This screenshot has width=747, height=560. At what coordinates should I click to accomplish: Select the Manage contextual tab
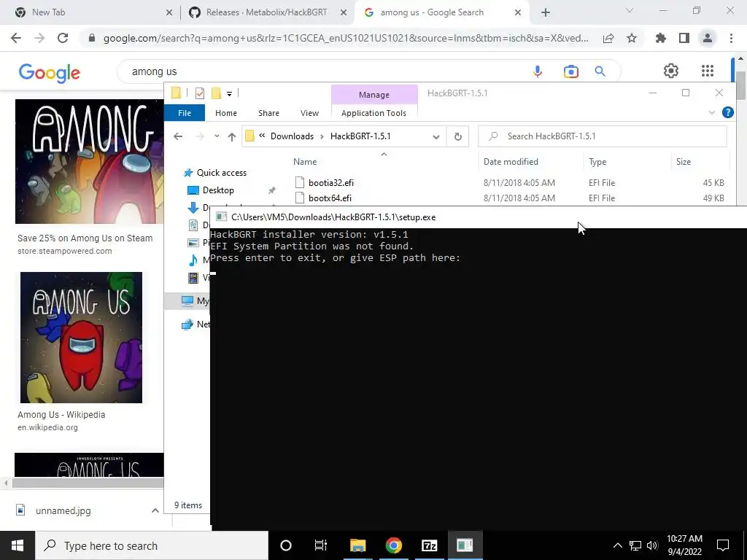click(x=374, y=95)
